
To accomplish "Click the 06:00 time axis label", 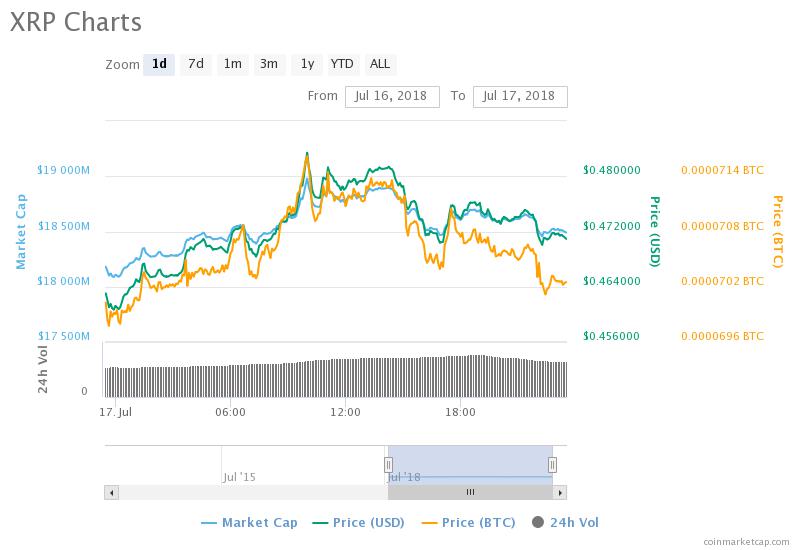I will (x=230, y=412).
